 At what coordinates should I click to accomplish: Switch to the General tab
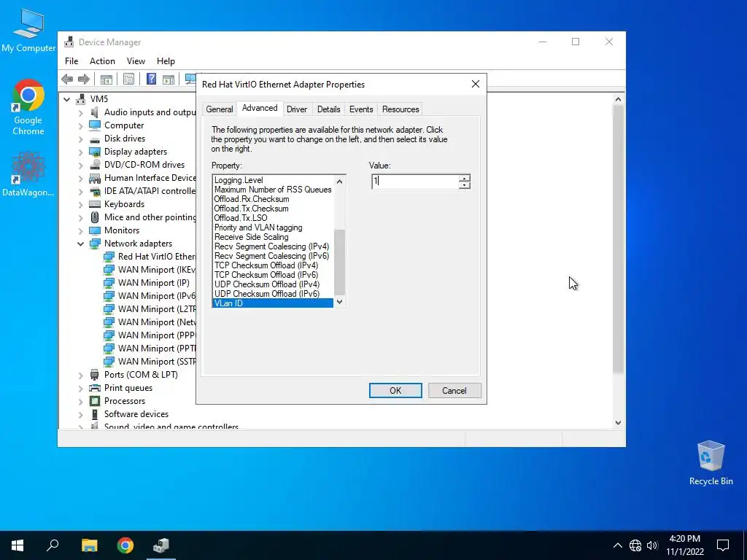click(219, 109)
